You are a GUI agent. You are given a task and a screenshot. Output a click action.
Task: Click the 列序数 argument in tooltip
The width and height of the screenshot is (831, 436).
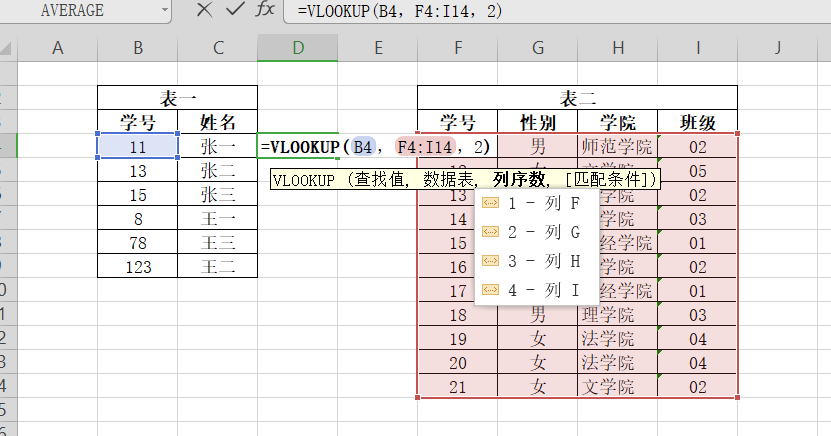(518, 179)
